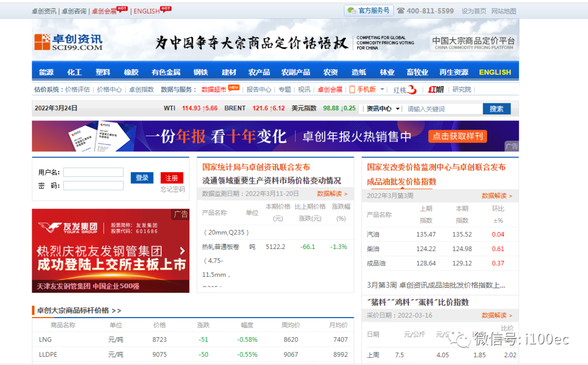
Task: Show previous slide in 友发集团 ad carousel
Action: [38, 251]
